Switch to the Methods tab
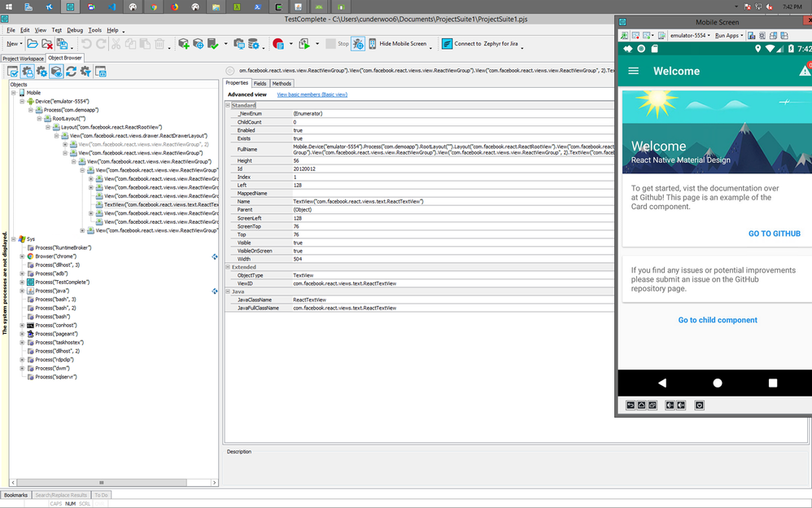The width and height of the screenshot is (812, 508). (282, 84)
